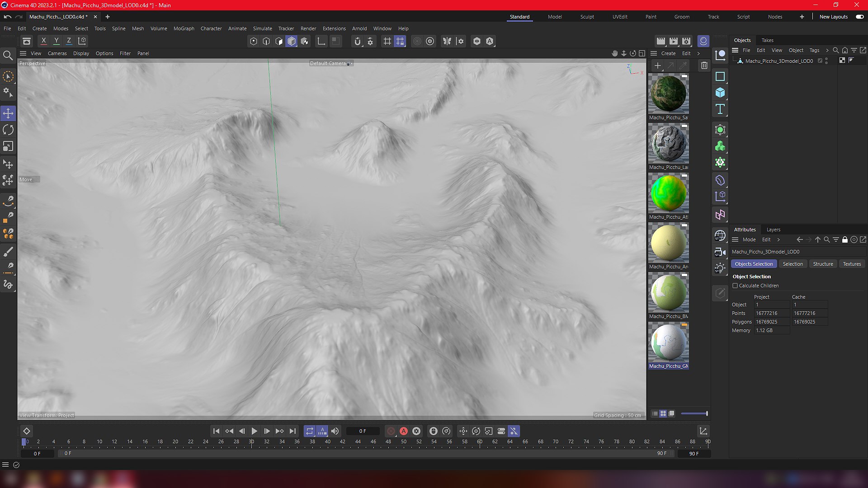Expand more Attribute Manager menus chevron
This screenshot has width=868, height=488.
pos(778,239)
